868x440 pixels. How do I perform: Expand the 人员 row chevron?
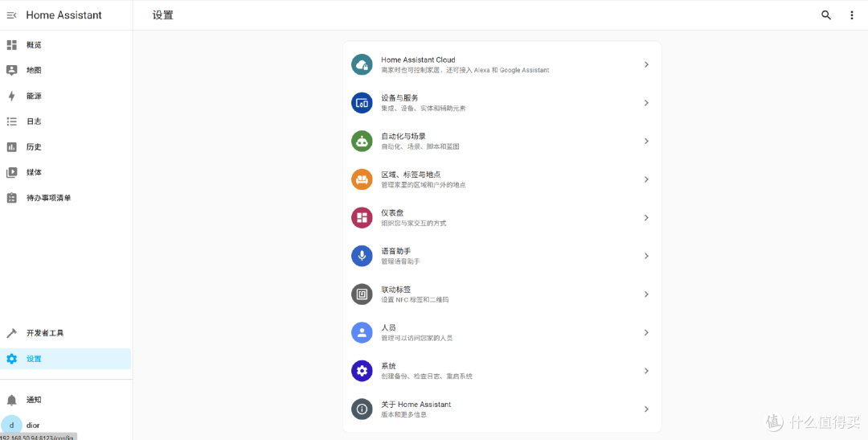646,332
